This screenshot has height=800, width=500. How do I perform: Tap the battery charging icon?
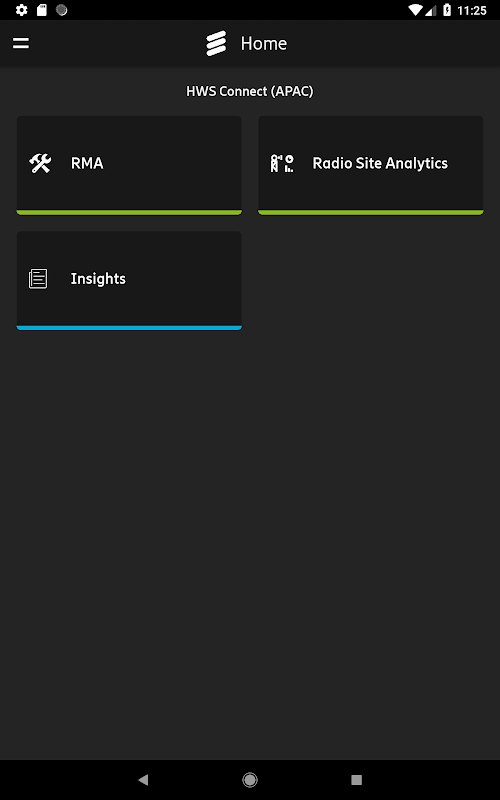447,10
